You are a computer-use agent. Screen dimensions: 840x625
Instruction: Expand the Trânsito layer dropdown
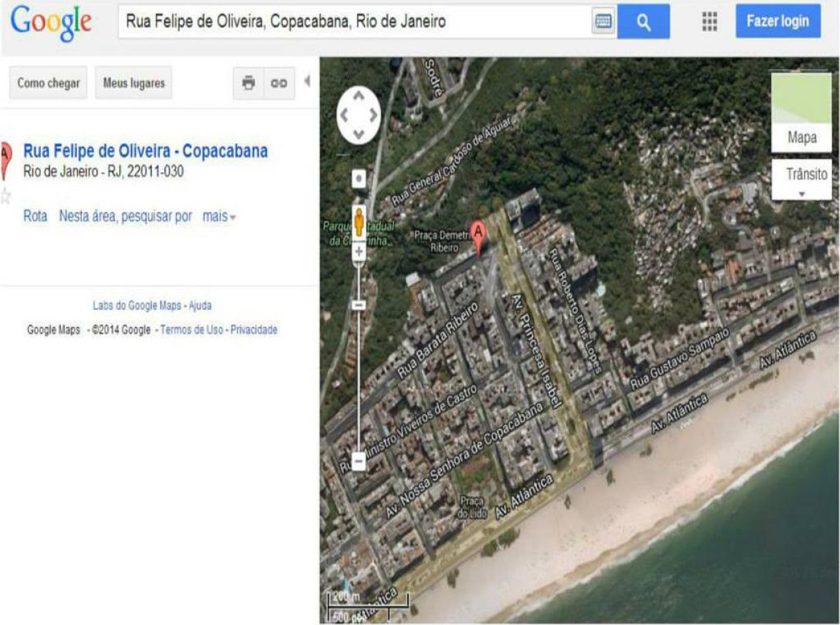(x=802, y=180)
